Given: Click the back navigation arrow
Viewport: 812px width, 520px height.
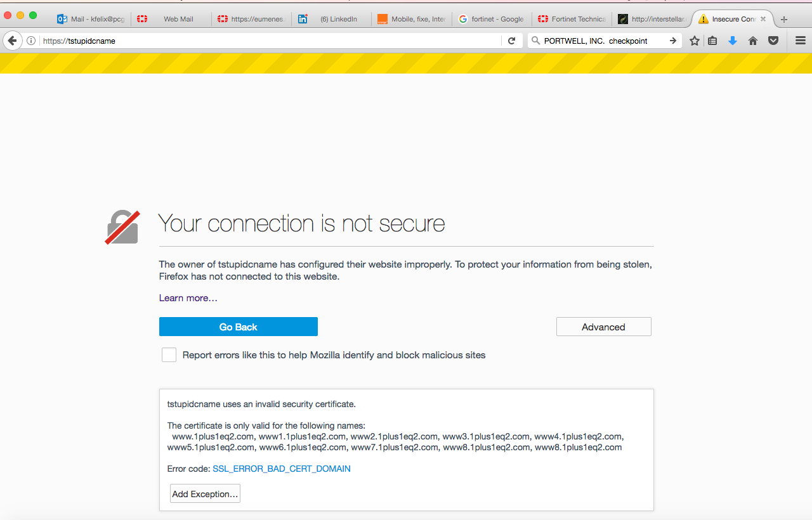Looking at the screenshot, I should coord(12,41).
